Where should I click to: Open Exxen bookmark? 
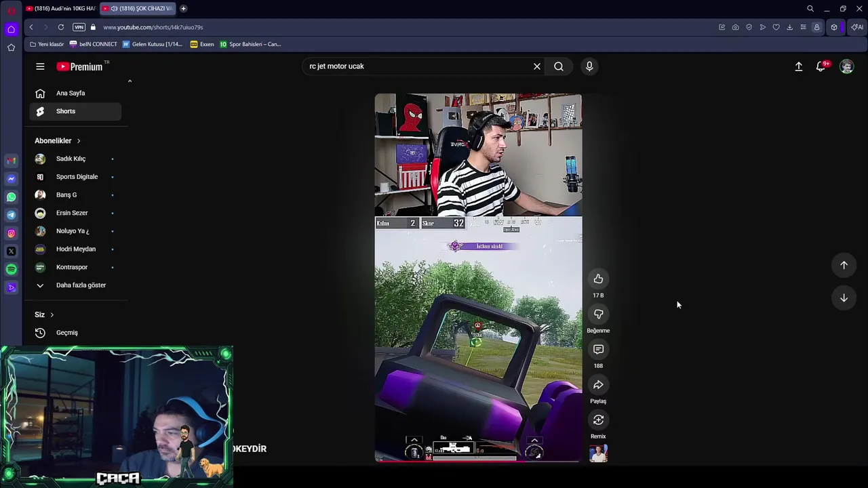(x=202, y=44)
